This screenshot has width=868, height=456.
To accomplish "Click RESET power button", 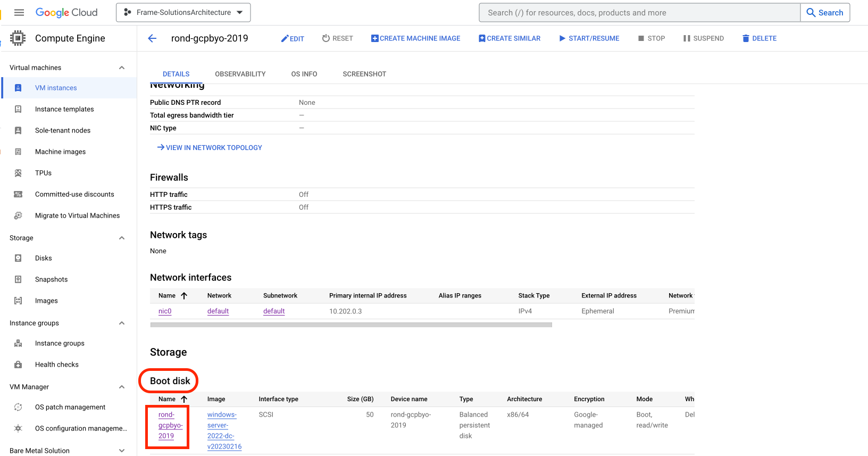I will click(x=338, y=38).
